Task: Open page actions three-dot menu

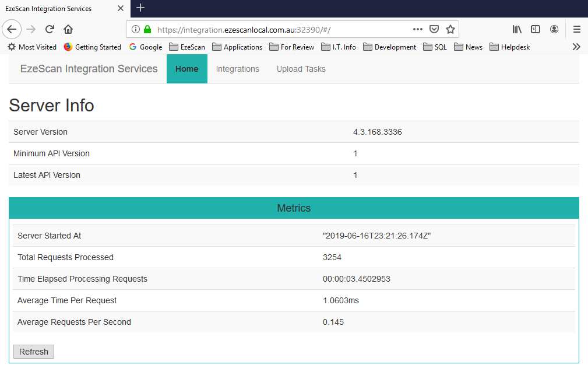Action: pos(418,29)
